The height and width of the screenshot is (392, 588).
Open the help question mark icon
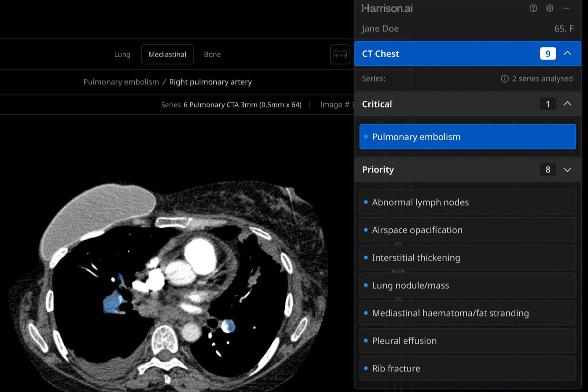533,8
